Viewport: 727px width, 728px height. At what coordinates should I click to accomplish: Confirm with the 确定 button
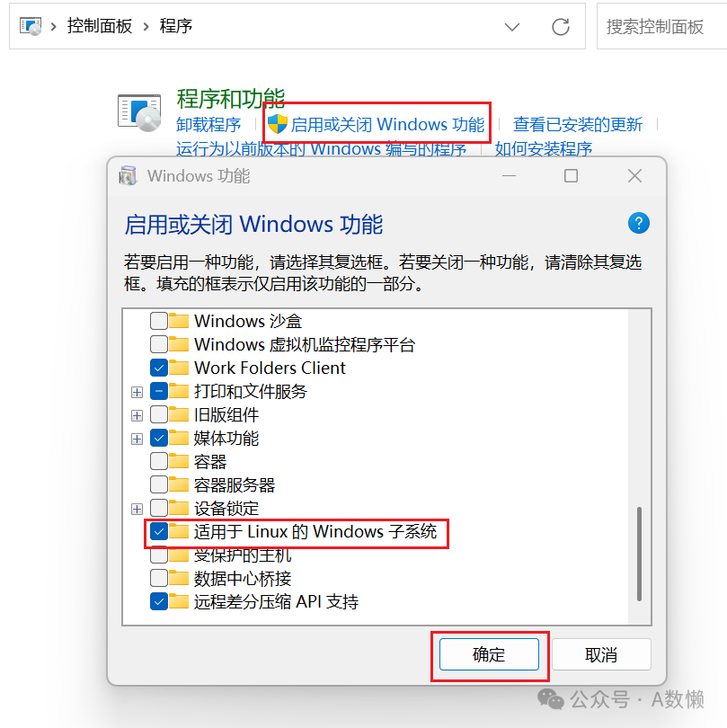[x=489, y=654]
